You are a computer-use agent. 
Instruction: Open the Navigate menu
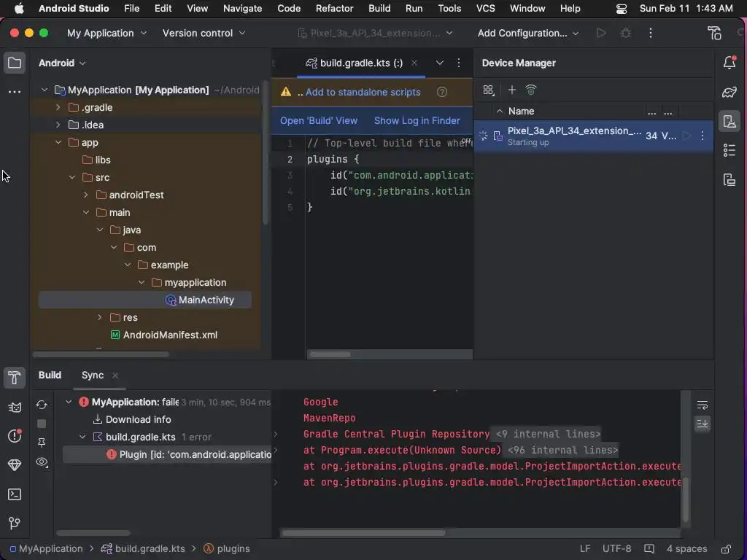[x=242, y=8]
